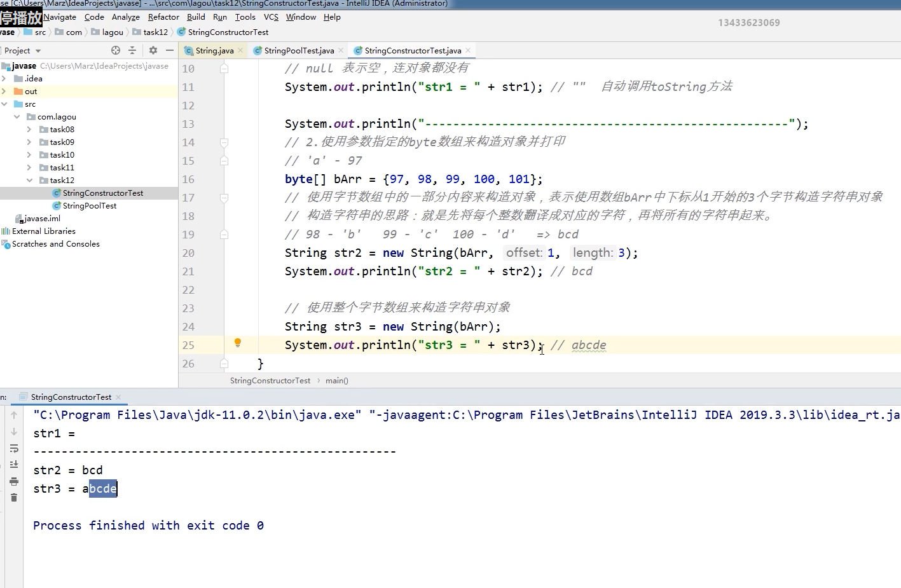
Task: Click Scratches and Consoles node
Action: tap(56, 244)
